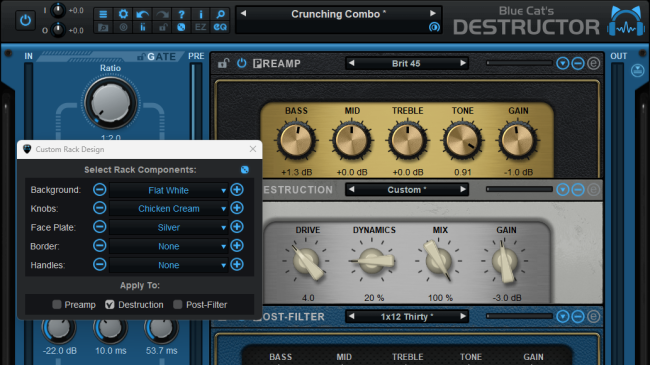Expand Post-Filter section with down-arrow circle icon

[x=563, y=316]
